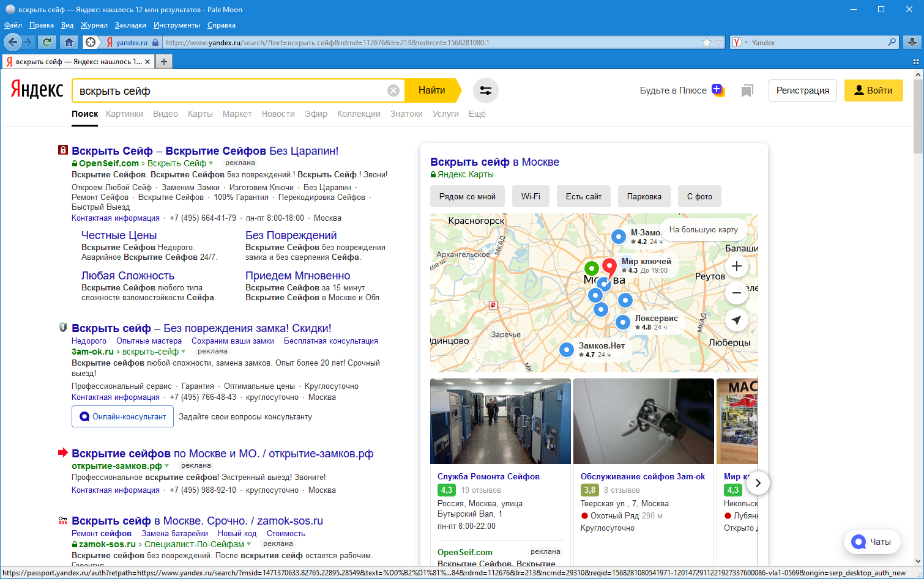Switch to the Маркет search tab

[237, 114]
